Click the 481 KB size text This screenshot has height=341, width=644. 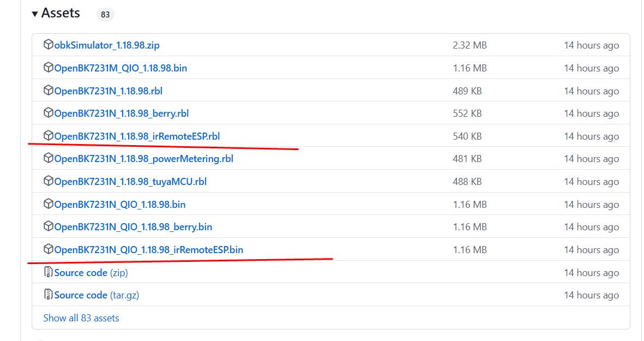(x=467, y=159)
